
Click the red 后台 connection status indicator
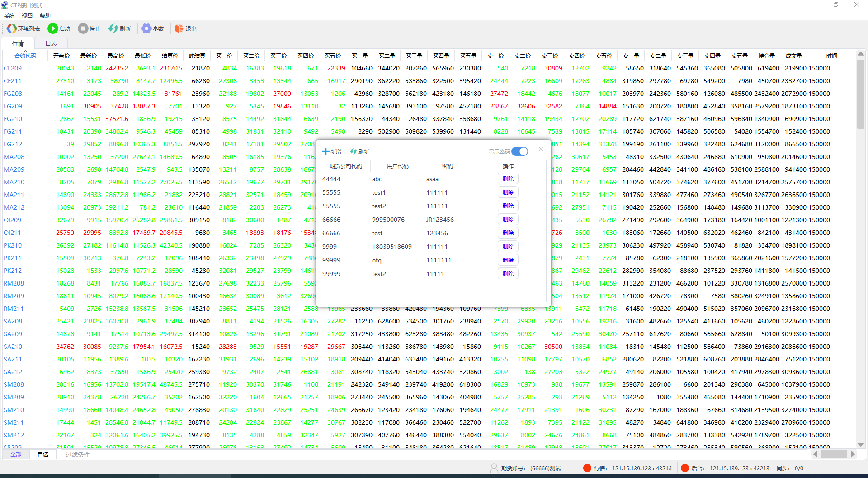tap(685, 468)
